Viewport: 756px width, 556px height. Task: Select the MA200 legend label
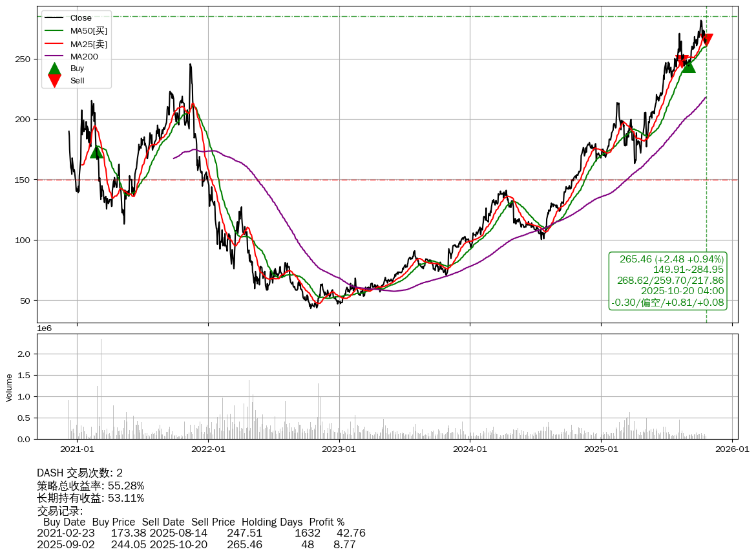[83, 57]
